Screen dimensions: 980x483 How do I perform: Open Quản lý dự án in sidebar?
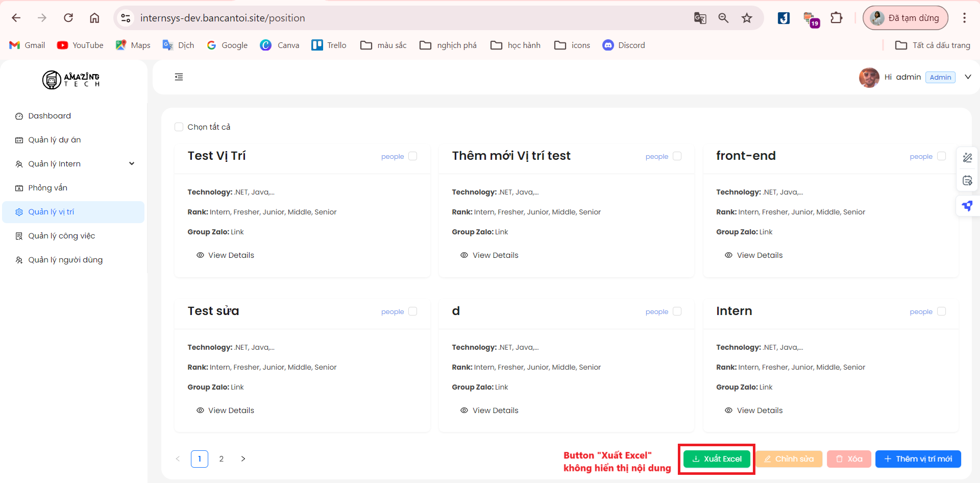54,140
